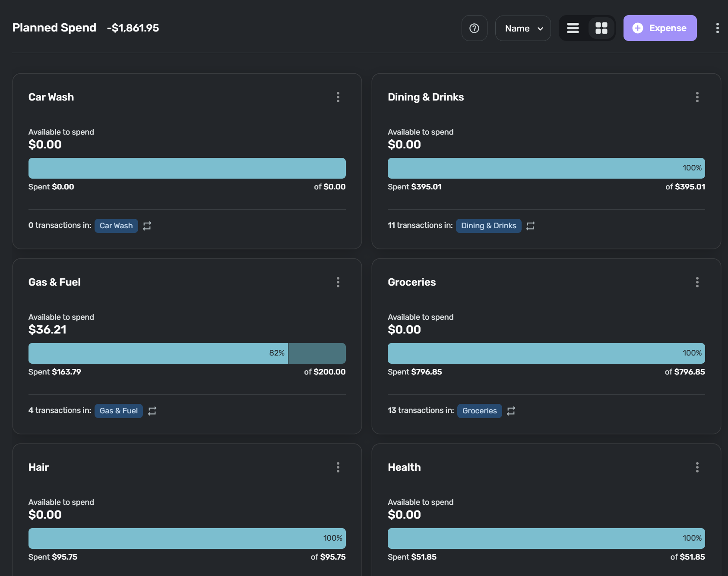Click the Gas & Fuel card title
The height and width of the screenshot is (576, 728).
[x=54, y=282]
